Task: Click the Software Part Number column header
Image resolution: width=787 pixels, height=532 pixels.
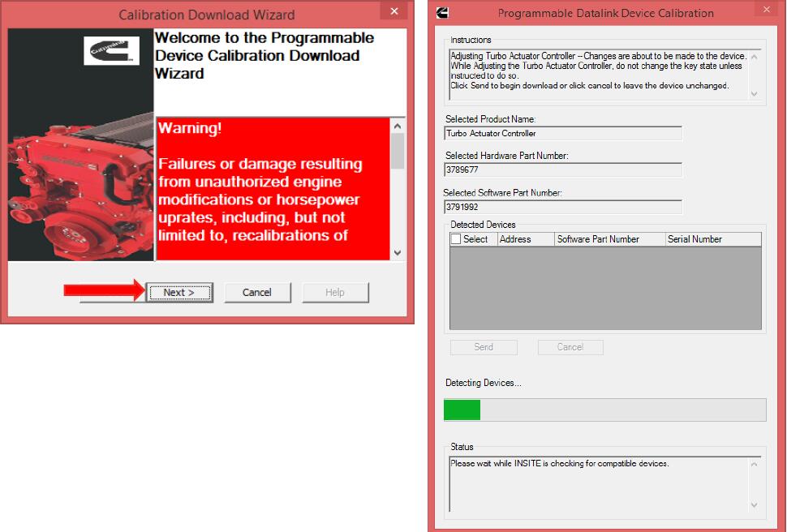Action: (610, 239)
